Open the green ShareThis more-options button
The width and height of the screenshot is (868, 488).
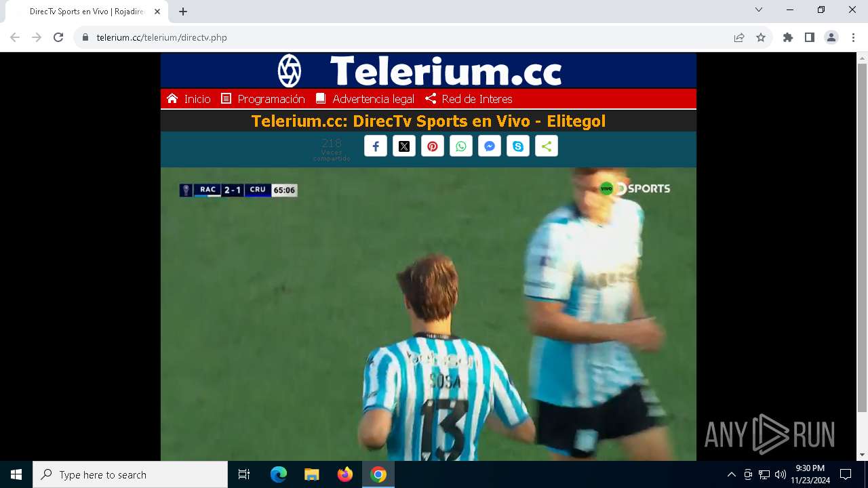tap(547, 146)
